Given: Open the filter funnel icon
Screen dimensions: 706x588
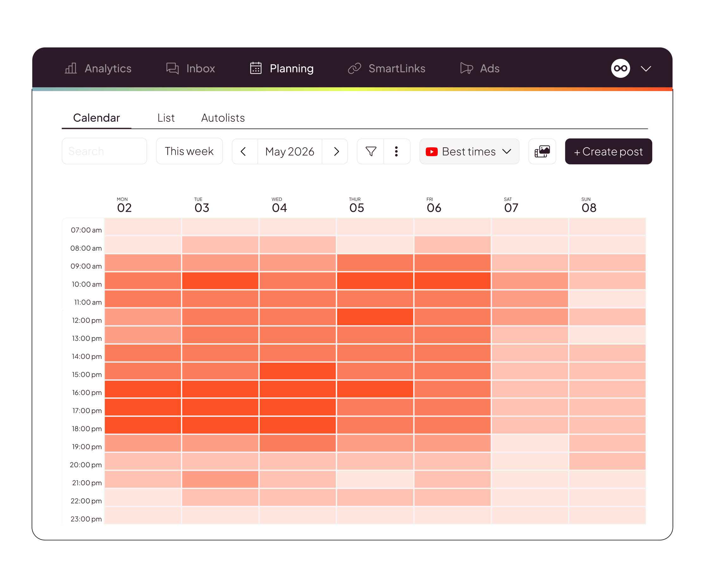Looking at the screenshot, I should (371, 151).
